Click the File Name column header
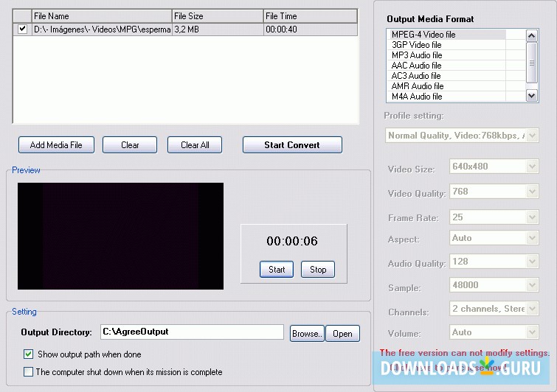This screenshot has height=392, width=557. pos(102,16)
